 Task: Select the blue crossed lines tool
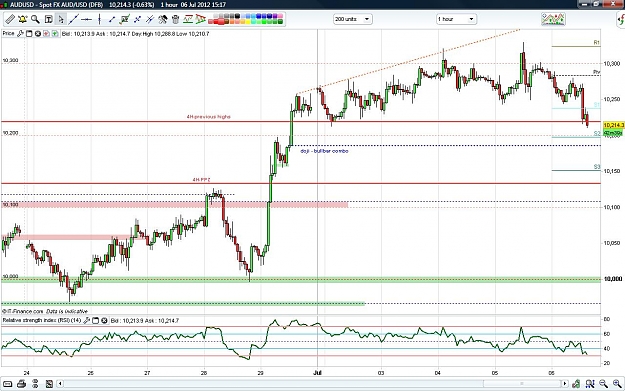pos(137,19)
